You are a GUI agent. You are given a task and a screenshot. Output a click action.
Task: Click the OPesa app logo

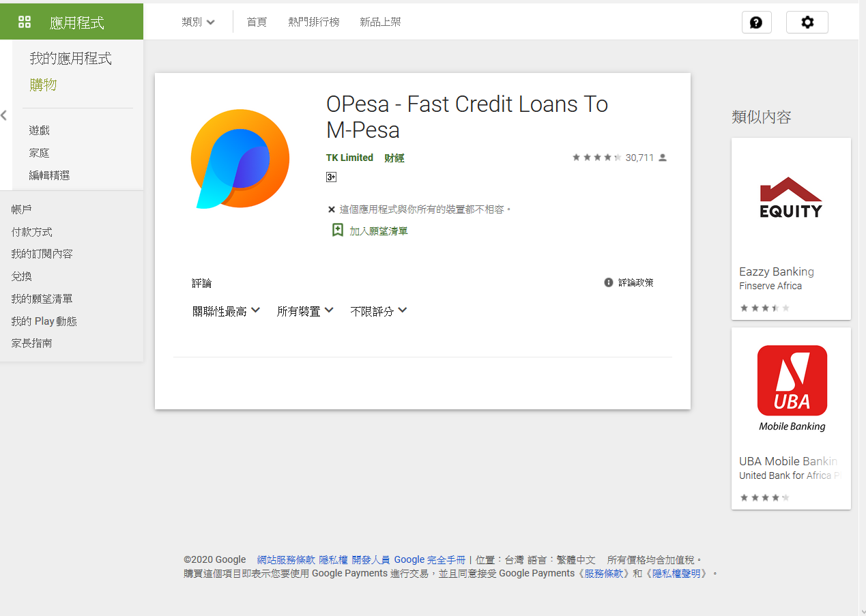coord(240,158)
